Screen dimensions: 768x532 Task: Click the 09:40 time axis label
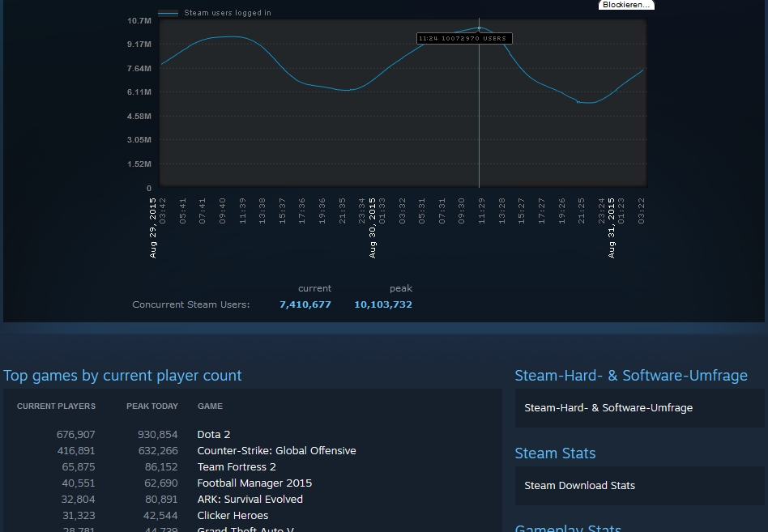coord(222,211)
